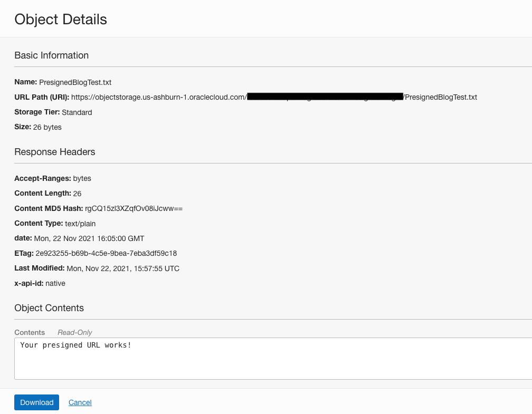The height and width of the screenshot is (414, 532).
Task: Select the Content MD5 Hash value
Action: [134, 208]
